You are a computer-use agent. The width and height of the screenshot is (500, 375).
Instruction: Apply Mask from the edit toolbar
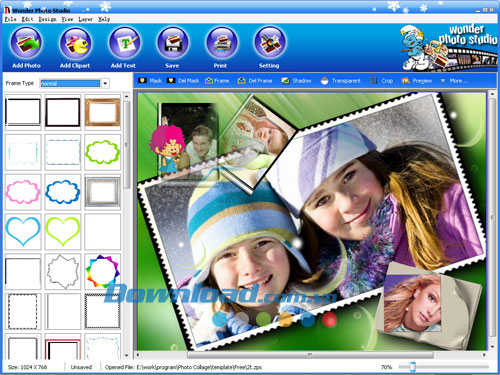tap(150, 81)
